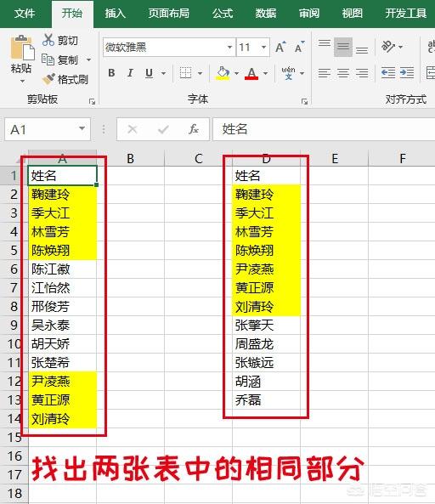
Task: Open the 文件 file menu
Action: [25, 14]
